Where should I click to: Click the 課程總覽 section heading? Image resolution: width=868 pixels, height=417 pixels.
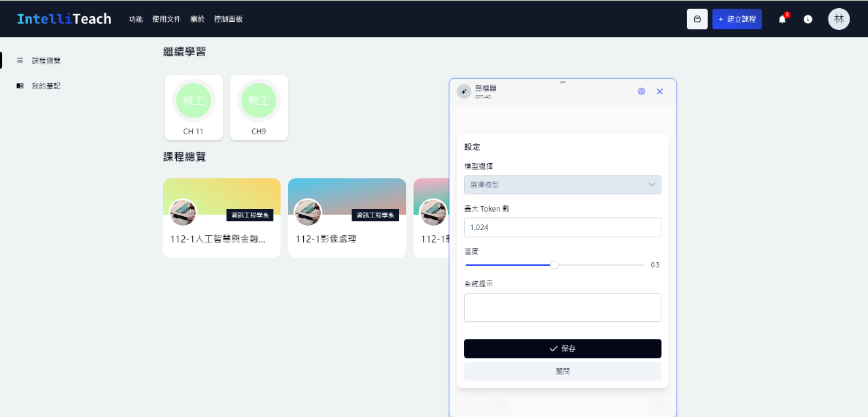[185, 156]
